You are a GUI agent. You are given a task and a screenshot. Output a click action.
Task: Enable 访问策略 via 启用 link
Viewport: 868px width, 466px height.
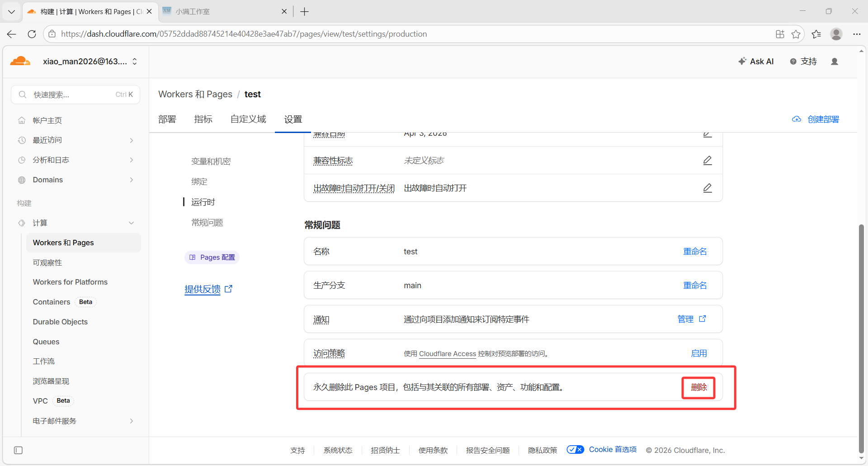pos(698,353)
